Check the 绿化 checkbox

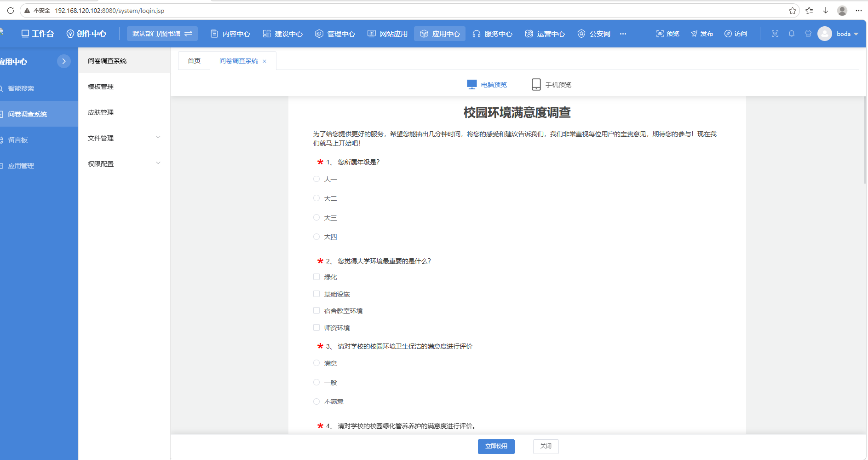(x=316, y=277)
